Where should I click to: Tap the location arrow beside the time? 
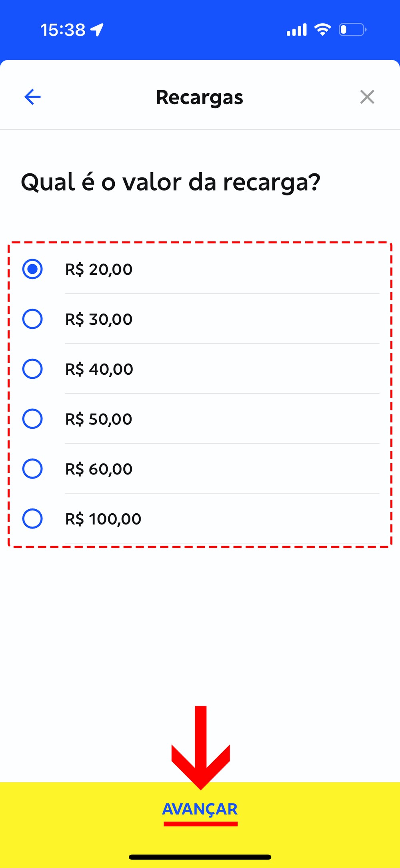[x=97, y=30]
